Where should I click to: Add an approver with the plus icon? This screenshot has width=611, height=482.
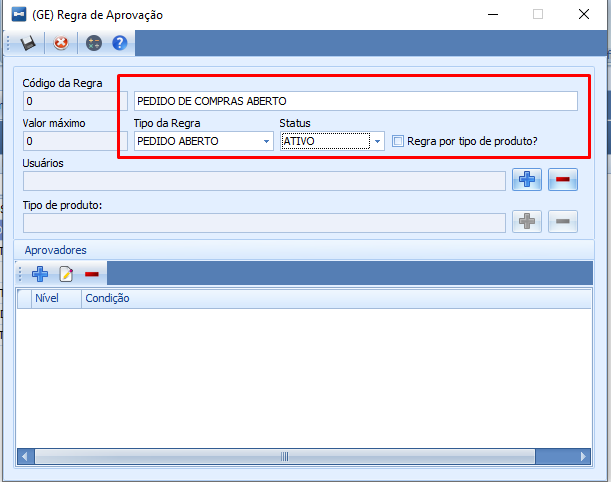(x=40, y=274)
